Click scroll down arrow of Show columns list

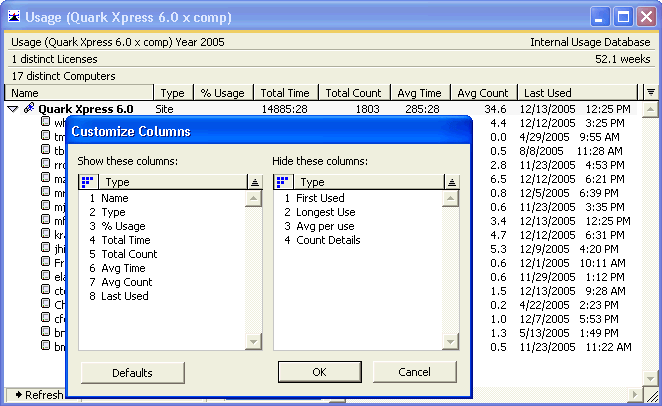click(x=253, y=341)
